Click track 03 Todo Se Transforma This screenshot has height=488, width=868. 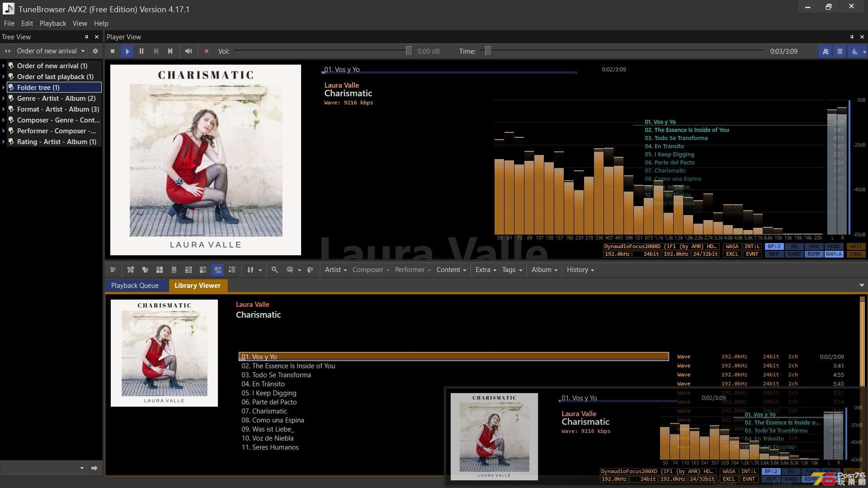click(x=281, y=374)
